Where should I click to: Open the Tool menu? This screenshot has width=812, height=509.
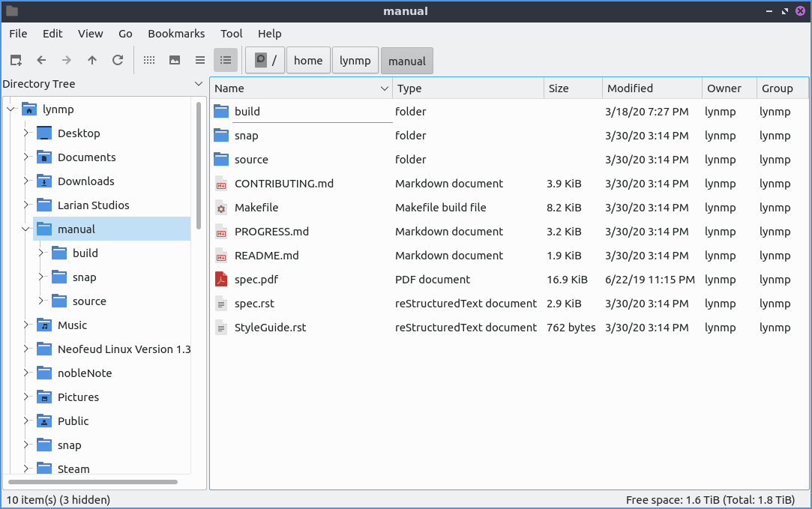[x=232, y=34]
